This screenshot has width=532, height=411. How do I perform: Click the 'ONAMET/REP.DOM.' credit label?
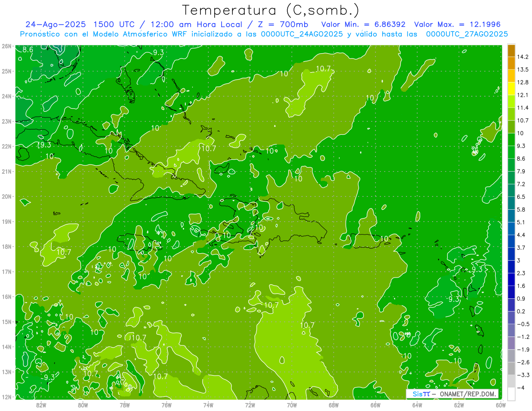coord(467,394)
